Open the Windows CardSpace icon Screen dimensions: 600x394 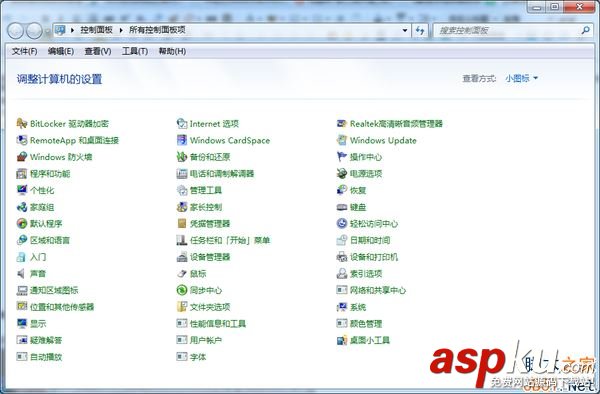click(x=182, y=140)
